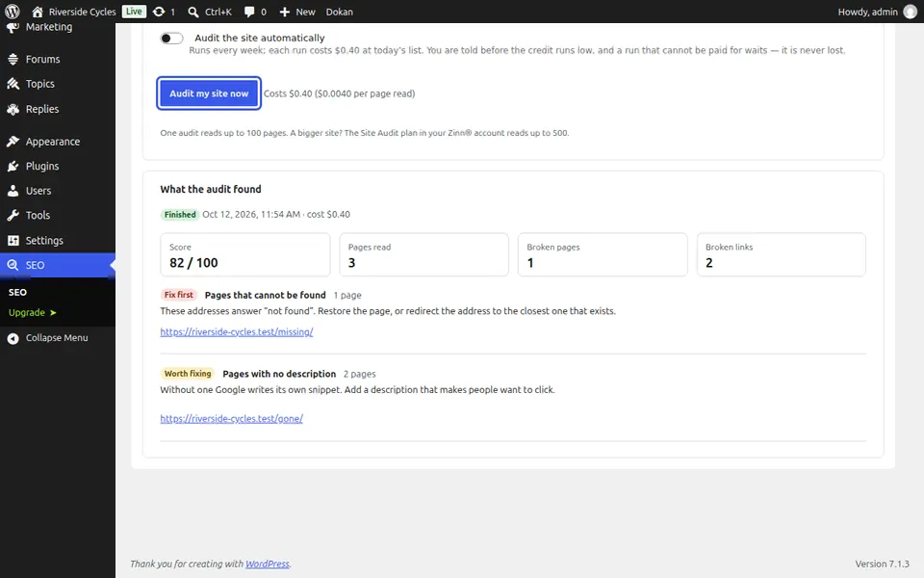Click the admin avatar at top right

pos(910,12)
